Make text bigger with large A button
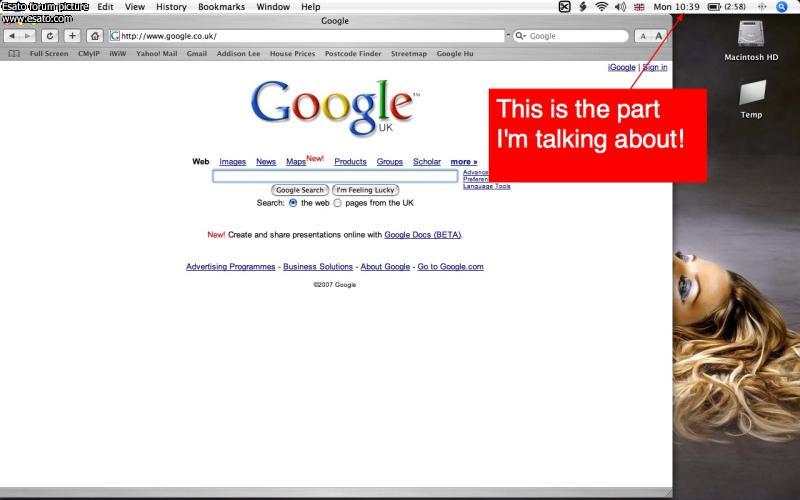Viewport: 800px width, 500px height. [x=659, y=36]
